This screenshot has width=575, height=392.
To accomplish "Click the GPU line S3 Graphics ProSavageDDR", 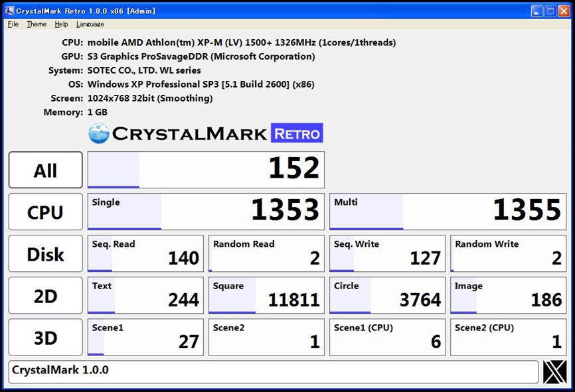I will 201,56.
